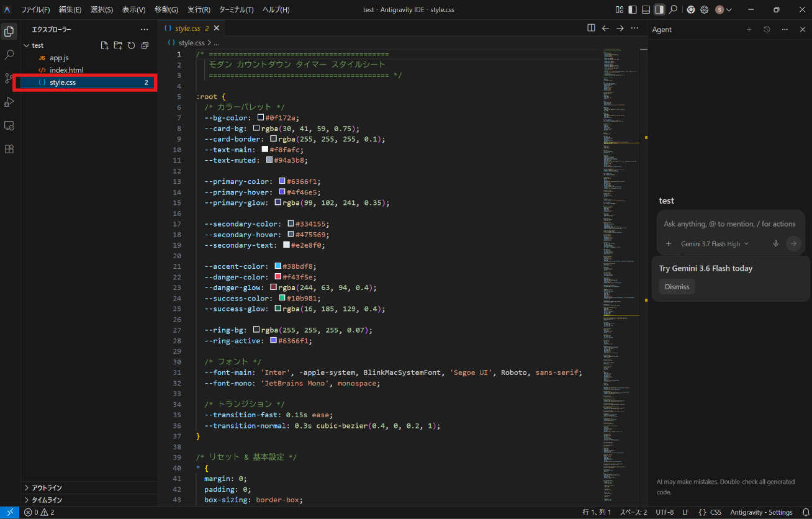Expand the タイムライン section
The width and height of the screenshot is (812, 519).
click(89, 500)
